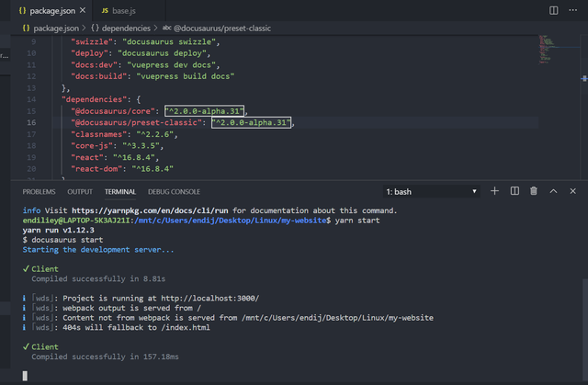Screen dimensions: 588x385
Task: Close the terminal panel with the X icon
Action: (572, 191)
